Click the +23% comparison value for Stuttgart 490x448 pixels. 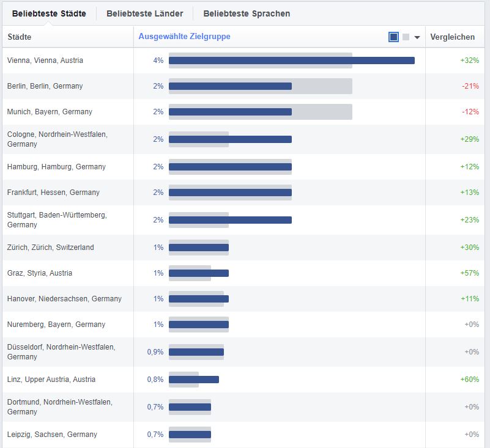coord(469,220)
